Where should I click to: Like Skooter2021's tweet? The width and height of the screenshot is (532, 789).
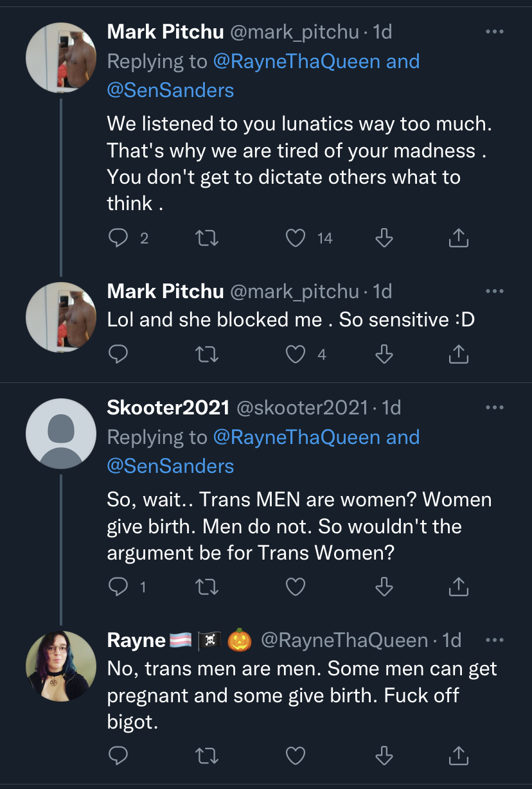[x=296, y=587]
